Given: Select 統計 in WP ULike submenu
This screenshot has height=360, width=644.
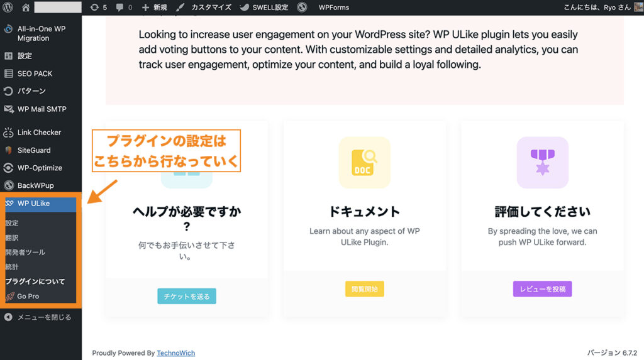Looking at the screenshot, I should point(13,267).
